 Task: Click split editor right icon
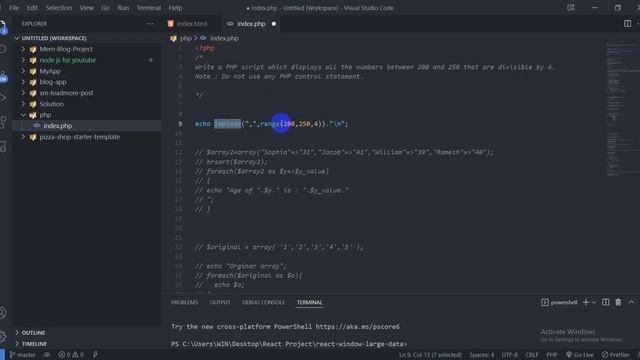click(627, 24)
